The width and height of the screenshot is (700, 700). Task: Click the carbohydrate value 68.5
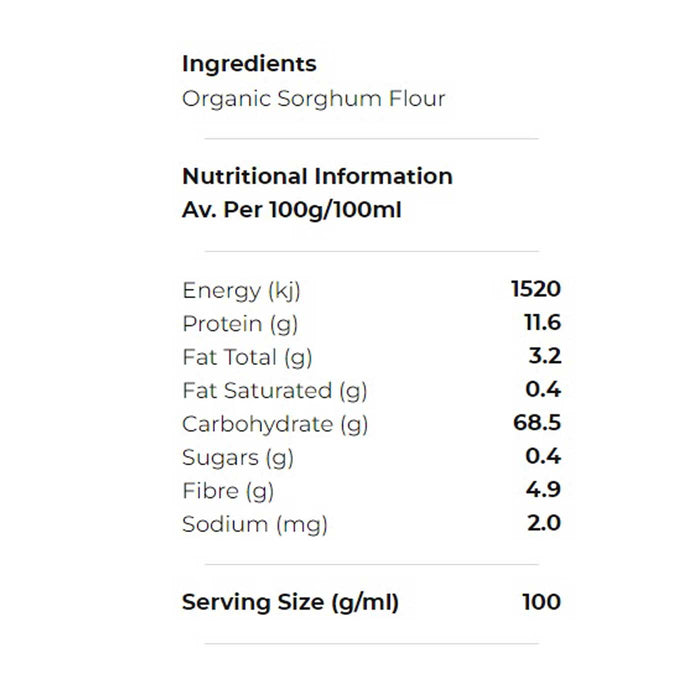[537, 423]
